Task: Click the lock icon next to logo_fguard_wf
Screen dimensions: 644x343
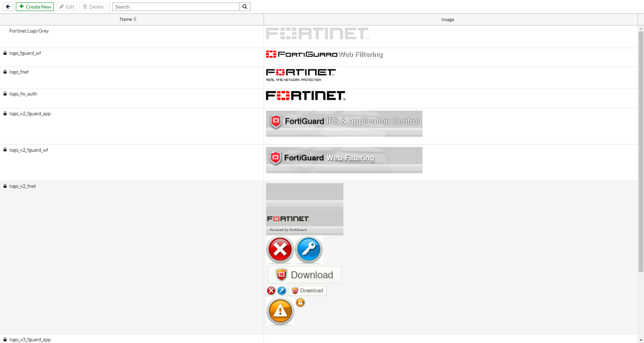Action: coord(6,53)
